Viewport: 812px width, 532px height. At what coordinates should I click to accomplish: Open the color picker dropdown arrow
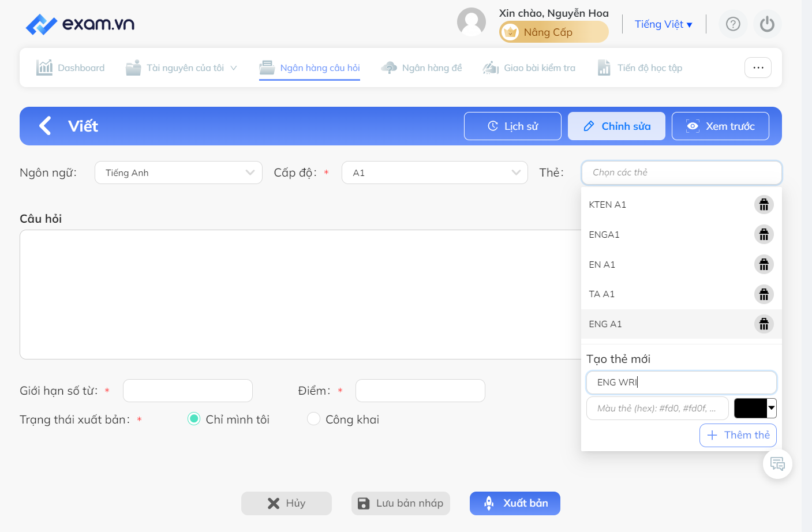(x=772, y=408)
